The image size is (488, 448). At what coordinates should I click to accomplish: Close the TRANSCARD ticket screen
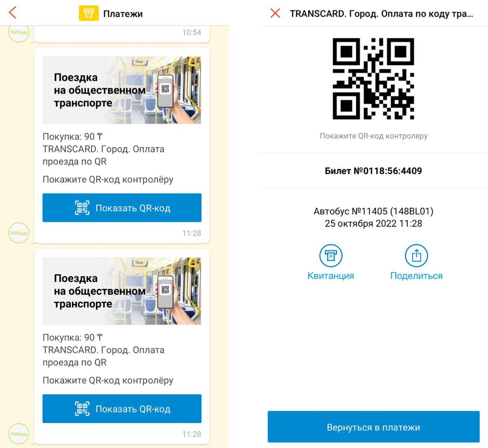click(x=275, y=13)
